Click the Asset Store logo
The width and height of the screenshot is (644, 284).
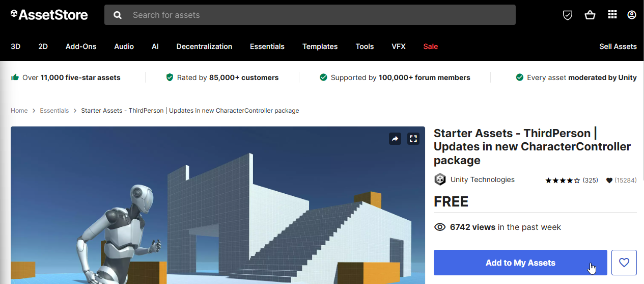[49, 15]
